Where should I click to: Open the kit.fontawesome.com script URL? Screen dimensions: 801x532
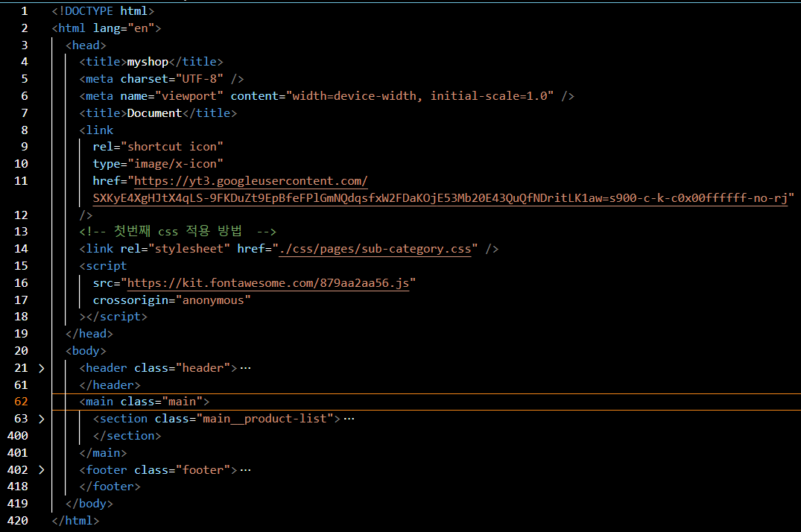click(x=268, y=283)
